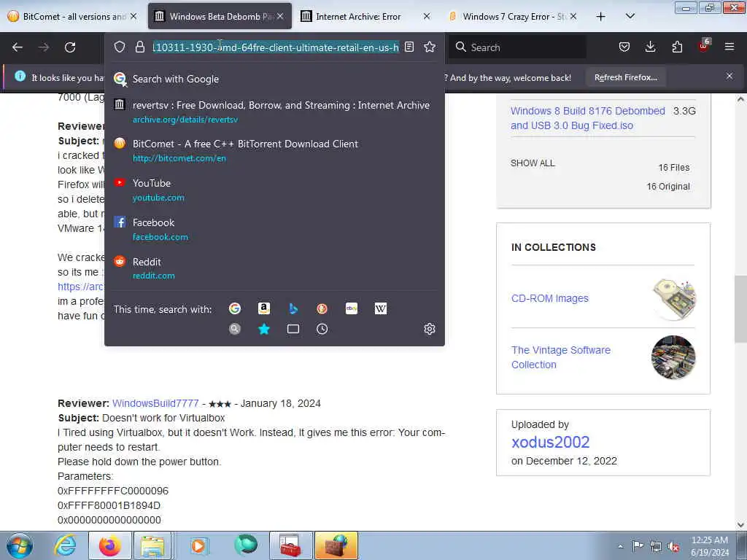The height and width of the screenshot is (560, 747).
Task: Search open tabs with the tab shortcut
Action: tap(293, 329)
